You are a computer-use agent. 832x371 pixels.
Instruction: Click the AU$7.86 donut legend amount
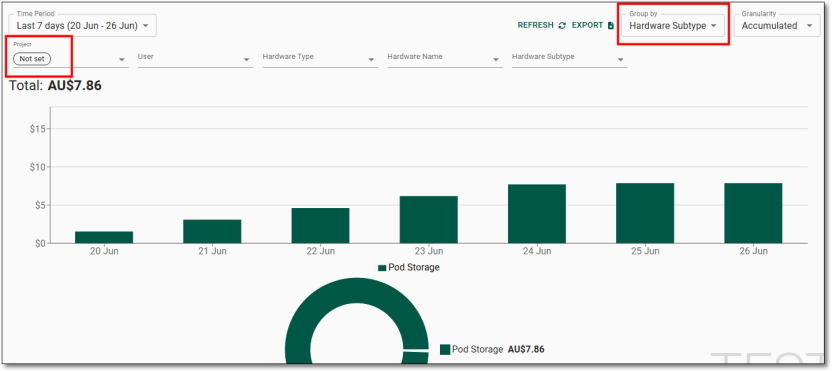(526, 349)
